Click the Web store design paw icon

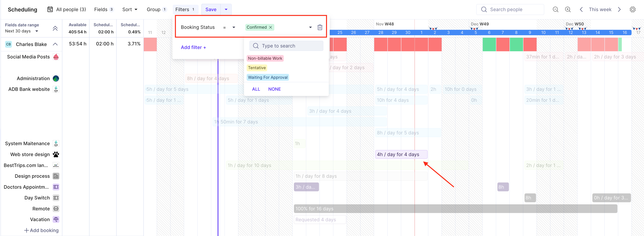click(56, 155)
